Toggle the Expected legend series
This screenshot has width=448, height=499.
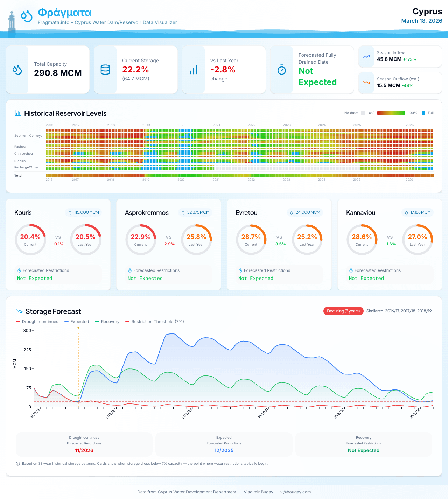77,322
